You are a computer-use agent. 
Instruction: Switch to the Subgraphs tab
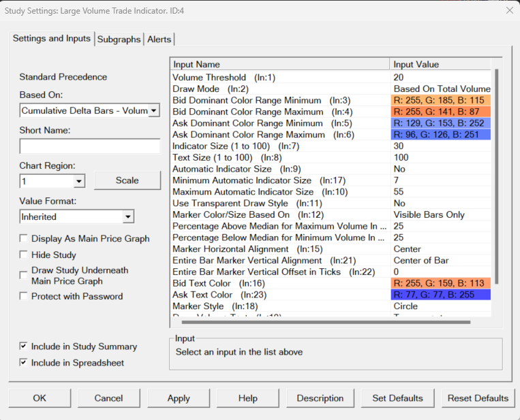[119, 39]
